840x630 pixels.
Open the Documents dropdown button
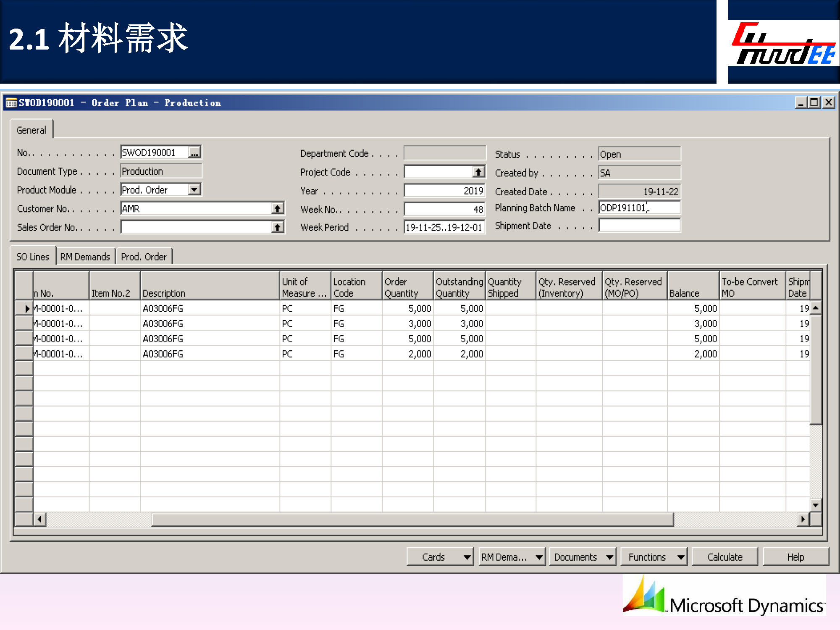coord(583,557)
